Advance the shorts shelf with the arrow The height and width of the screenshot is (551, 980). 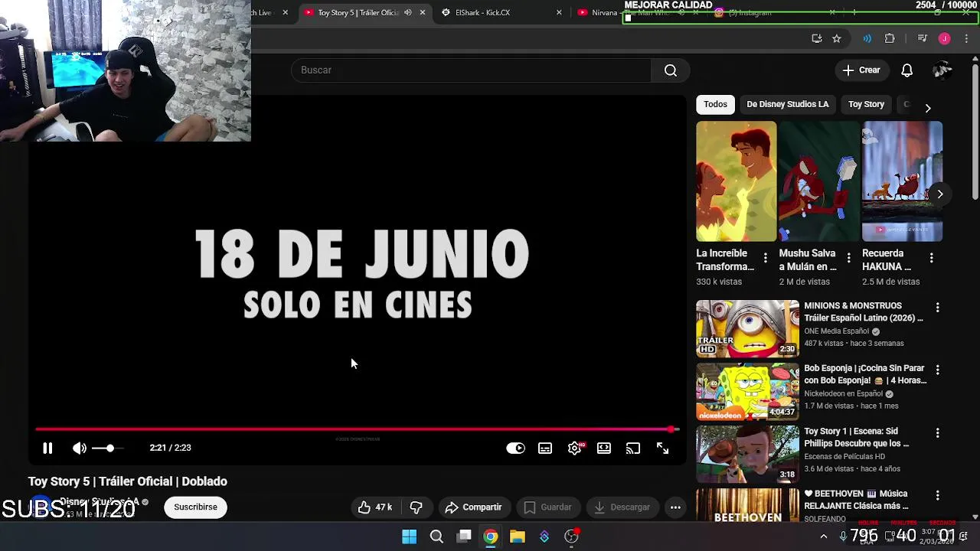pyautogui.click(x=940, y=194)
